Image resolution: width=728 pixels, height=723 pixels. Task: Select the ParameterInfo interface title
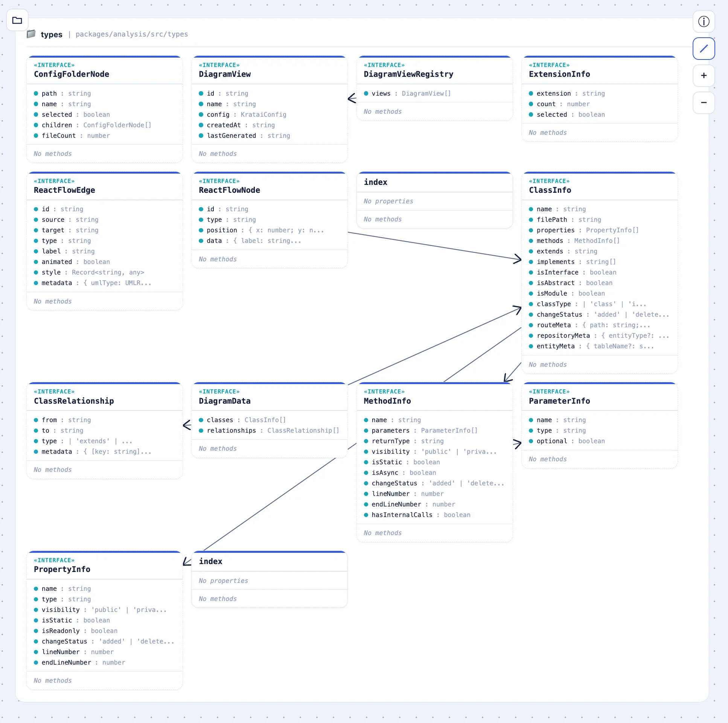click(559, 401)
